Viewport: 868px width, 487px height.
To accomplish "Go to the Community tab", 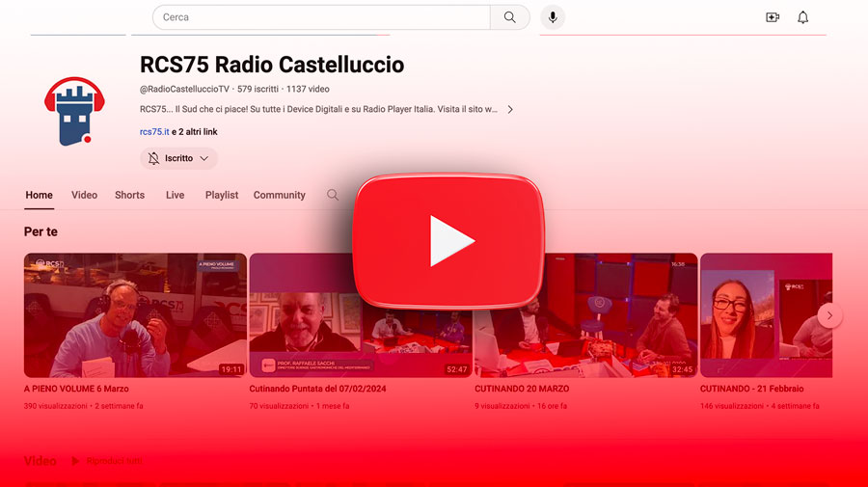I will coord(279,195).
